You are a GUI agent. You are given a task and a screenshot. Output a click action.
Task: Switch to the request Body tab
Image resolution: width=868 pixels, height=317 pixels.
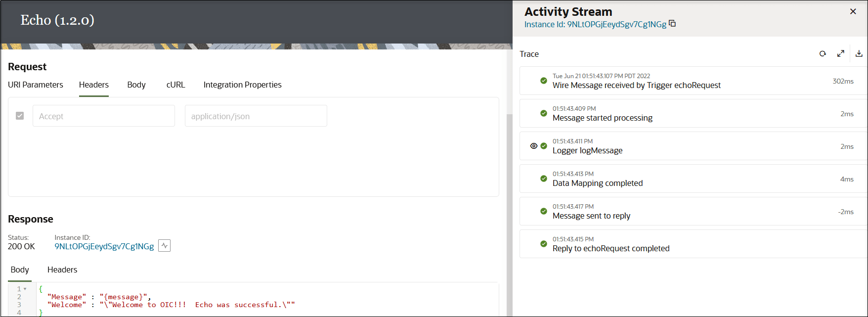coord(136,85)
